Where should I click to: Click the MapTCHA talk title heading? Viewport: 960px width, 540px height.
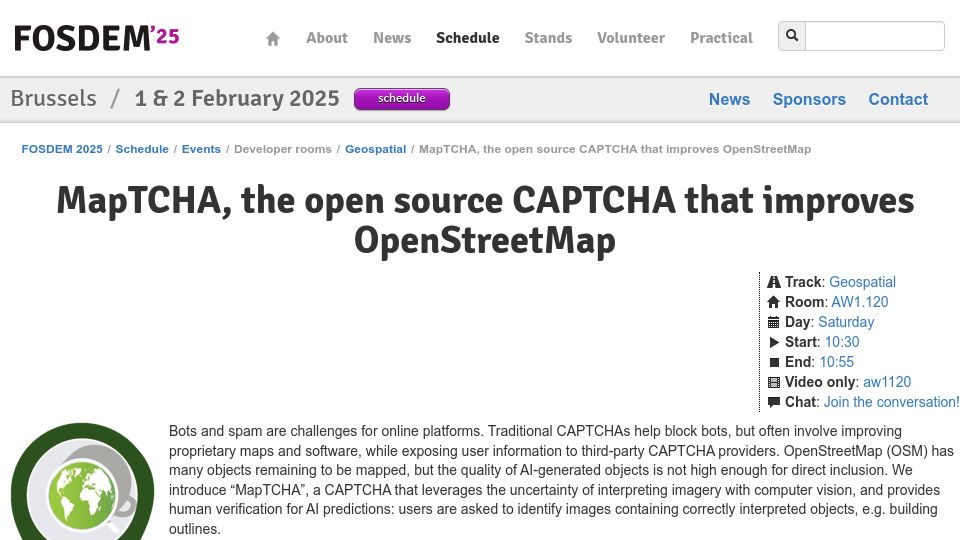click(485, 220)
